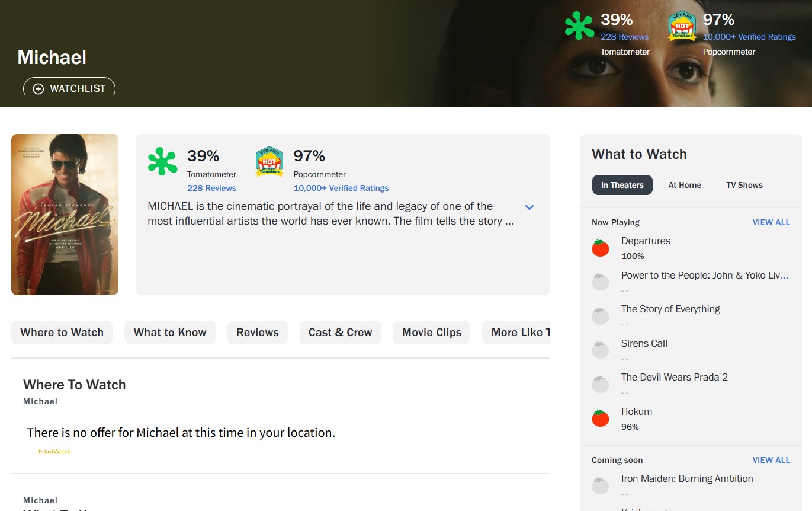Switch to the TV Shows tab
The image size is (812, 511).
(744, 185)
